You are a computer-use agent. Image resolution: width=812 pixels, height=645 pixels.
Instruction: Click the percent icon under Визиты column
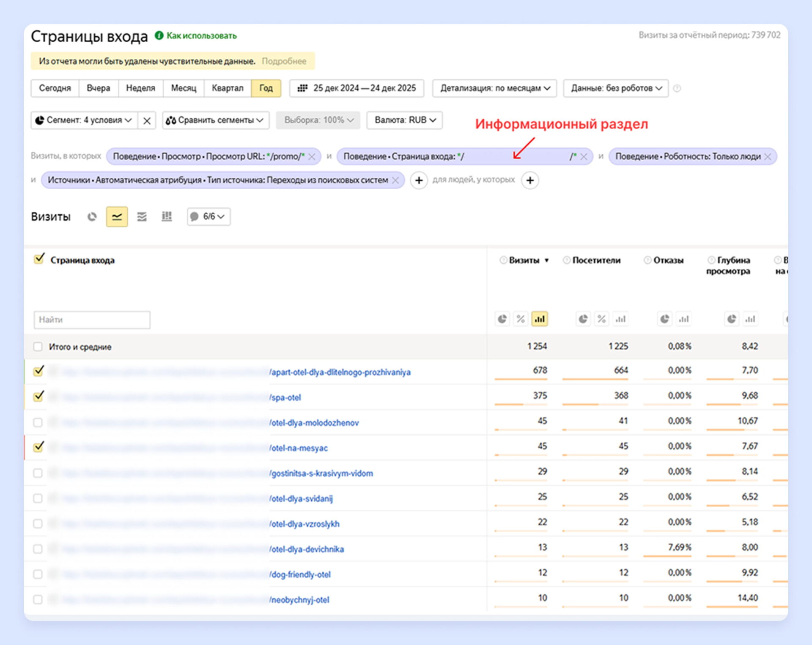[x=521, y=319]
